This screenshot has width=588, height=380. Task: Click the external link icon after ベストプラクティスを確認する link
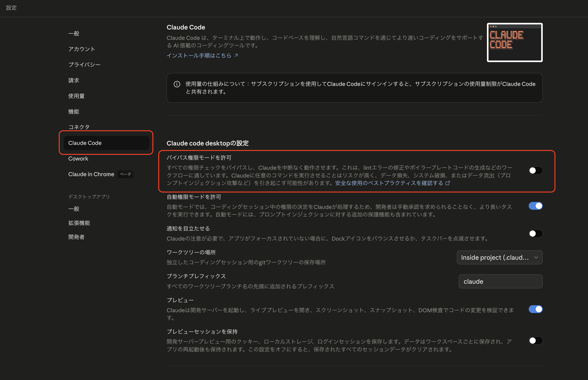[x=448, y=183]
